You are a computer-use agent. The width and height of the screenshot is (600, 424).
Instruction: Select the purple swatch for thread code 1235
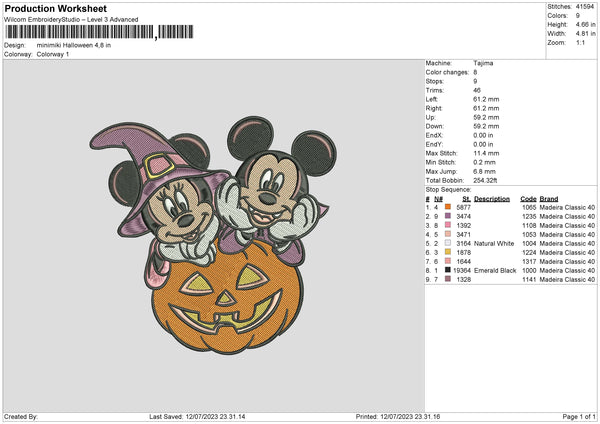pyautogui.click(x=448, y=216)
